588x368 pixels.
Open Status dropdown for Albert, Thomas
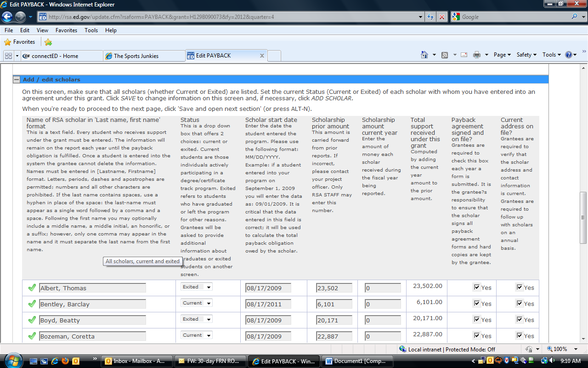coord(197,287)
